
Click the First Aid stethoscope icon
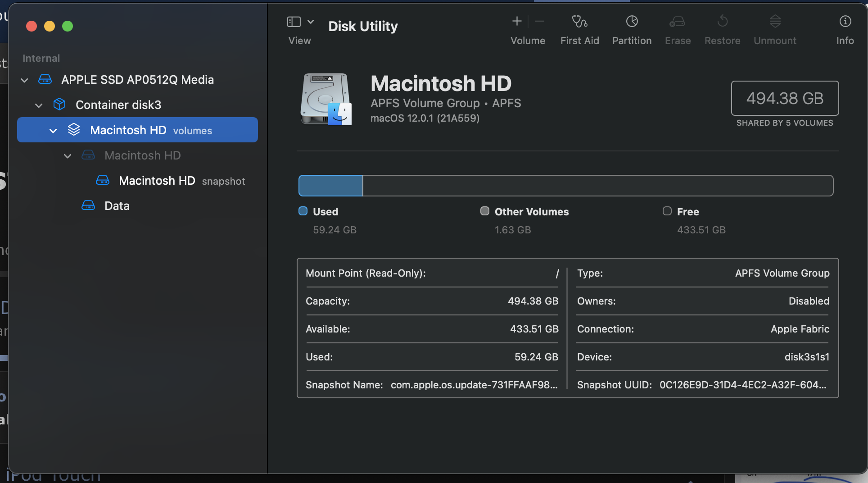point(579,22)
